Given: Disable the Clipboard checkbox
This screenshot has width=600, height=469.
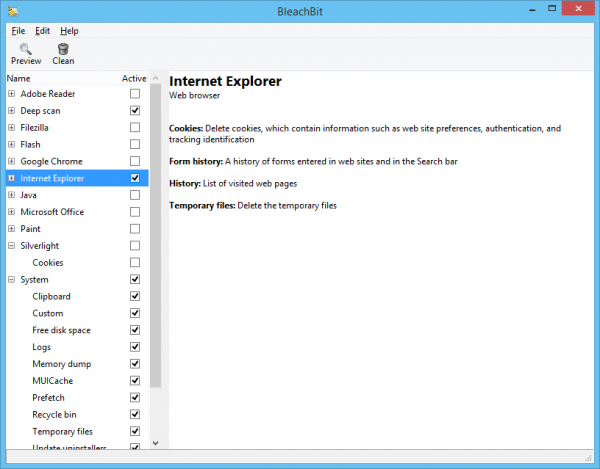Looking at the screenshot, I should click(135, 296).
